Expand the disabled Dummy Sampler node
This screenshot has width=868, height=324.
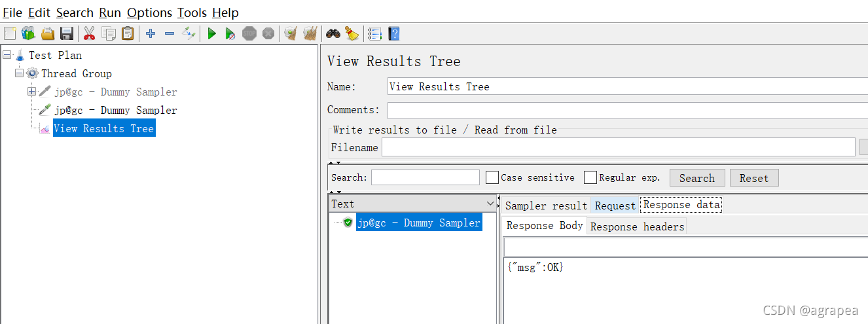click(31, 92)
